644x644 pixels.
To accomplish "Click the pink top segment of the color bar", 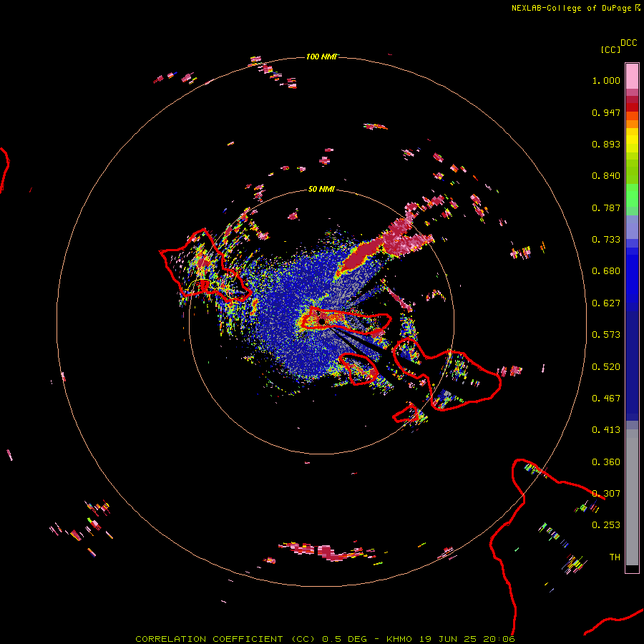I will 632,77.
